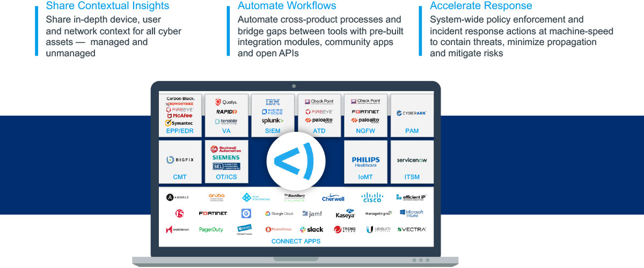Select the Prometheus logo
644x268 pixels.
(279, 229)
